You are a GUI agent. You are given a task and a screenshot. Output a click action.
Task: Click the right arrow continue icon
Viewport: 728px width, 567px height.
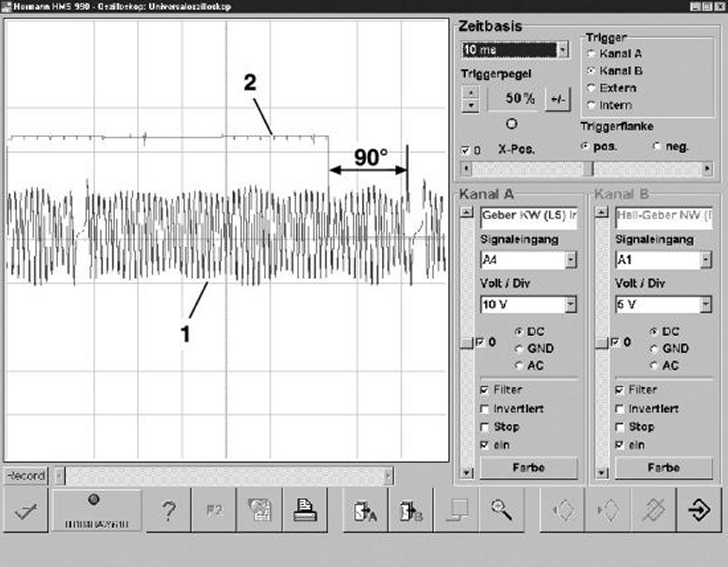[700, 510]
